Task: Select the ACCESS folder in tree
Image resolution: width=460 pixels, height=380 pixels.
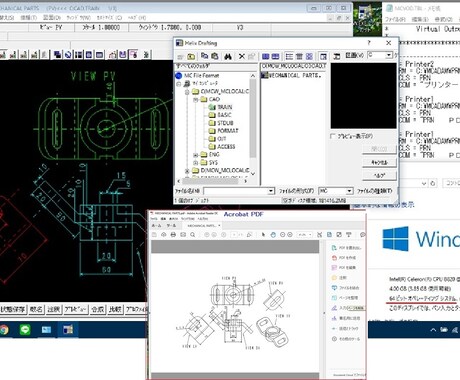Action: tap(226, 147)
